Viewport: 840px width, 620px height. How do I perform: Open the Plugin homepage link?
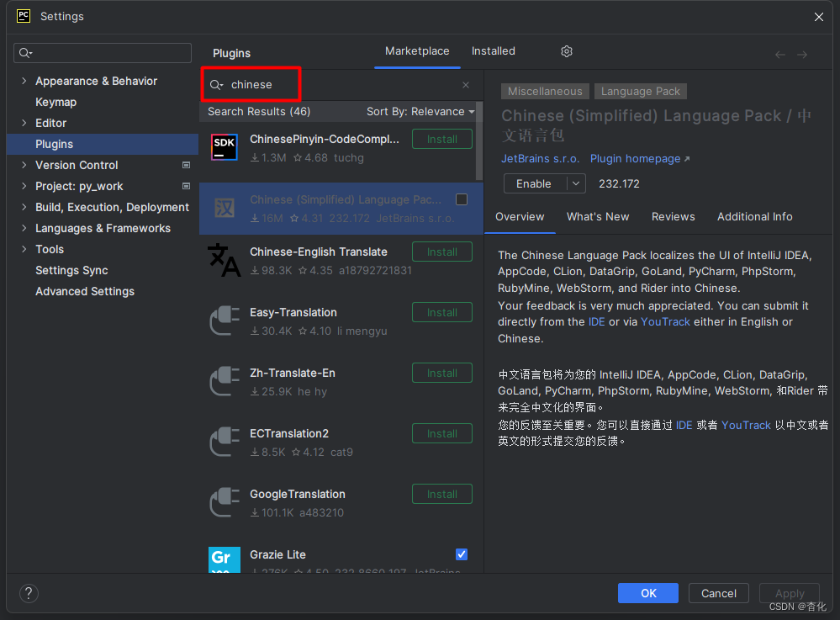tap(640, 159)
